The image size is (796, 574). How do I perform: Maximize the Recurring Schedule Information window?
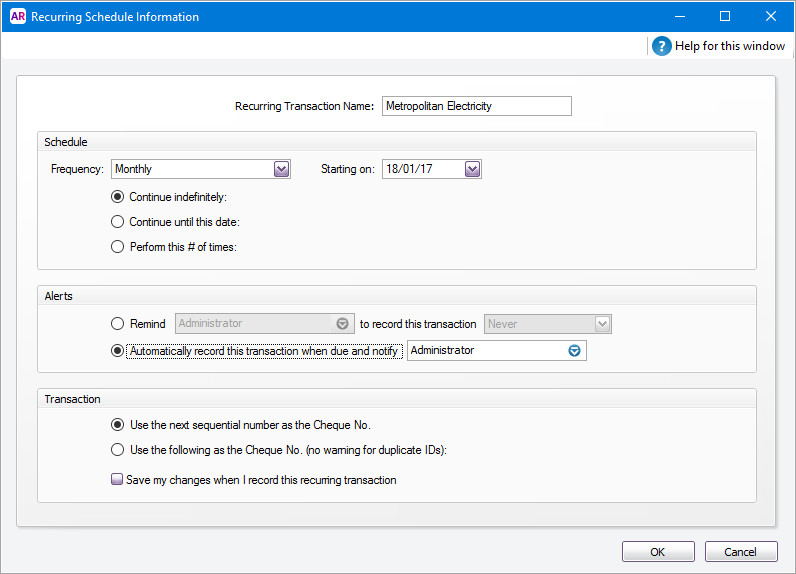click(725, 16)
